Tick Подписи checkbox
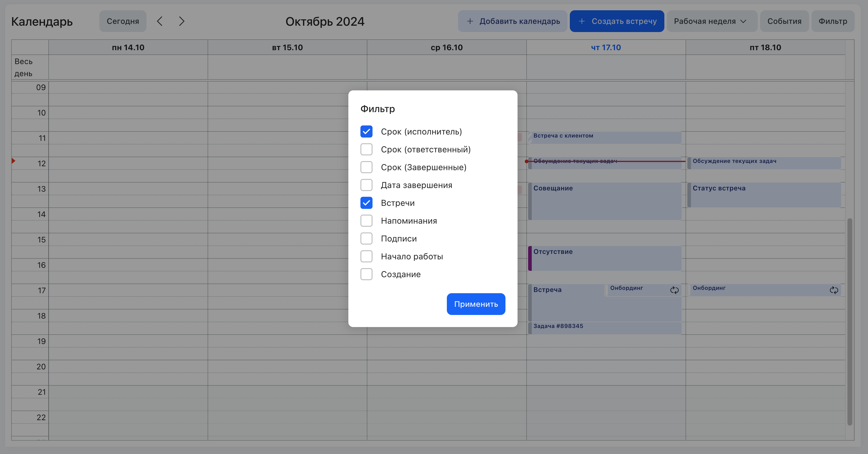This screenshot has width=868, height=454. coord(366,238)
